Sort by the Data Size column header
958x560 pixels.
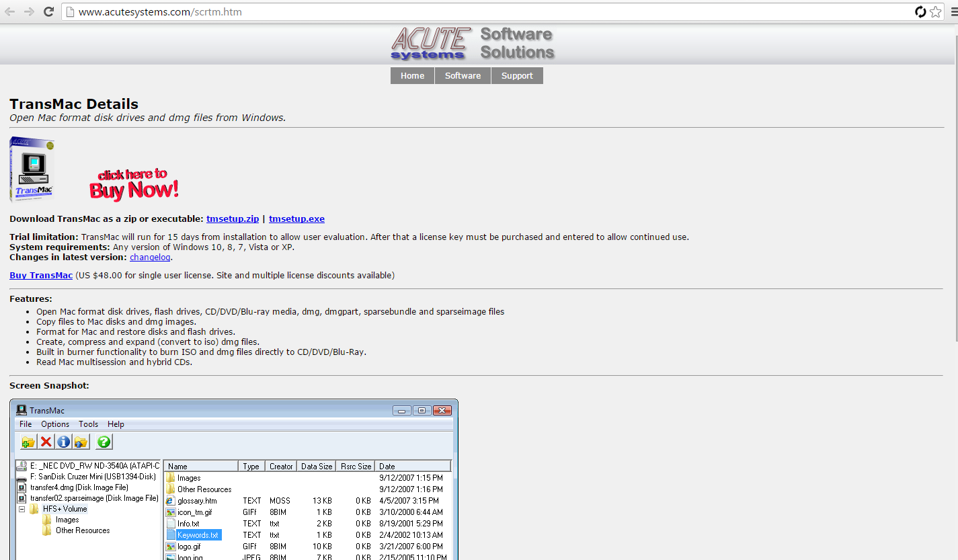[x=317, y=466]
